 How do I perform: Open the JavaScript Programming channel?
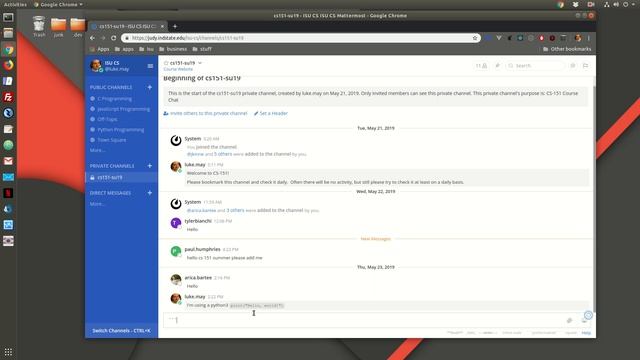coord(123,109)
